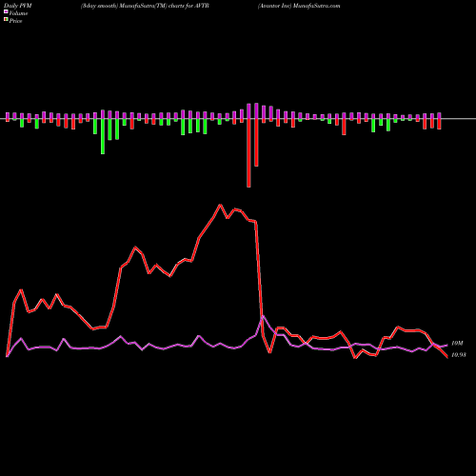Click the '10M' volume end label

point(457,344)
